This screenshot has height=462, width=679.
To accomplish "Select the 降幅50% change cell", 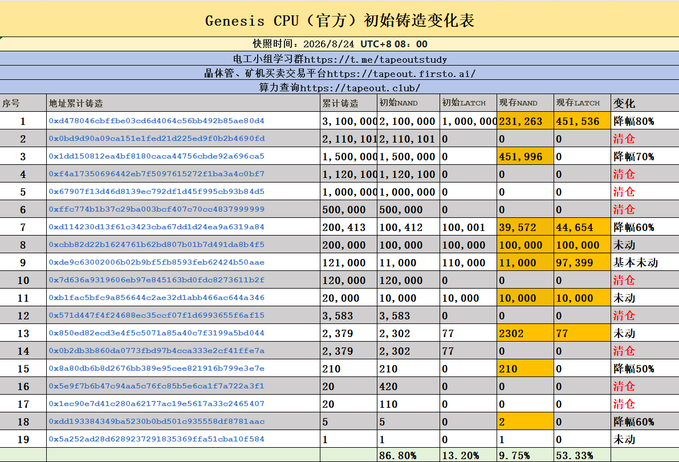I will (645, 368).
